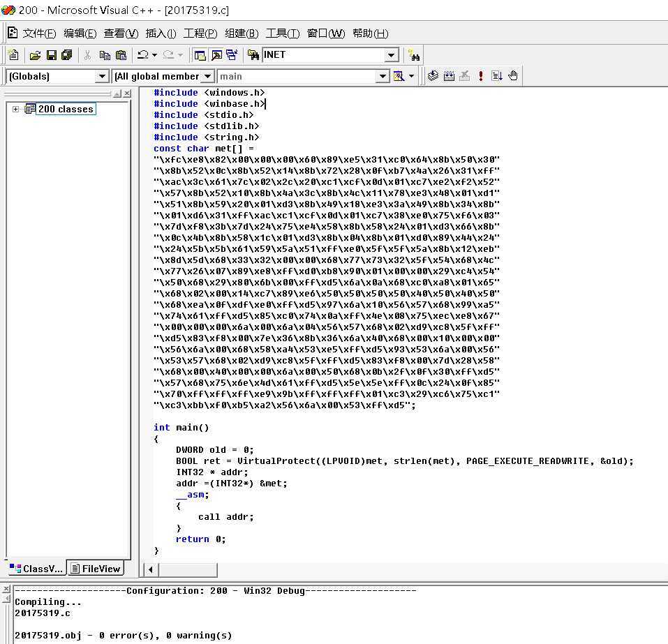Open the 插入(I) menu

161,33
